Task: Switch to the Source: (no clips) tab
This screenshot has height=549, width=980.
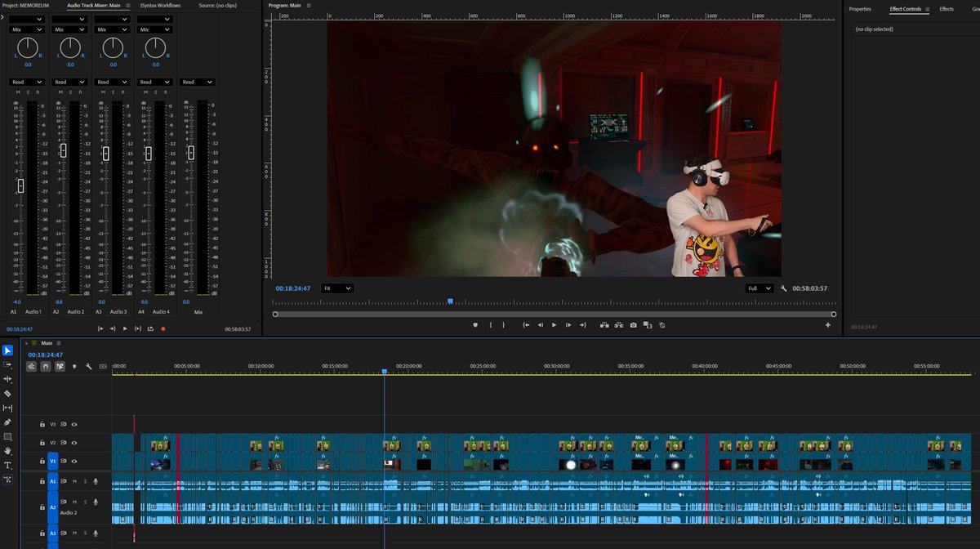Action: 218,7
